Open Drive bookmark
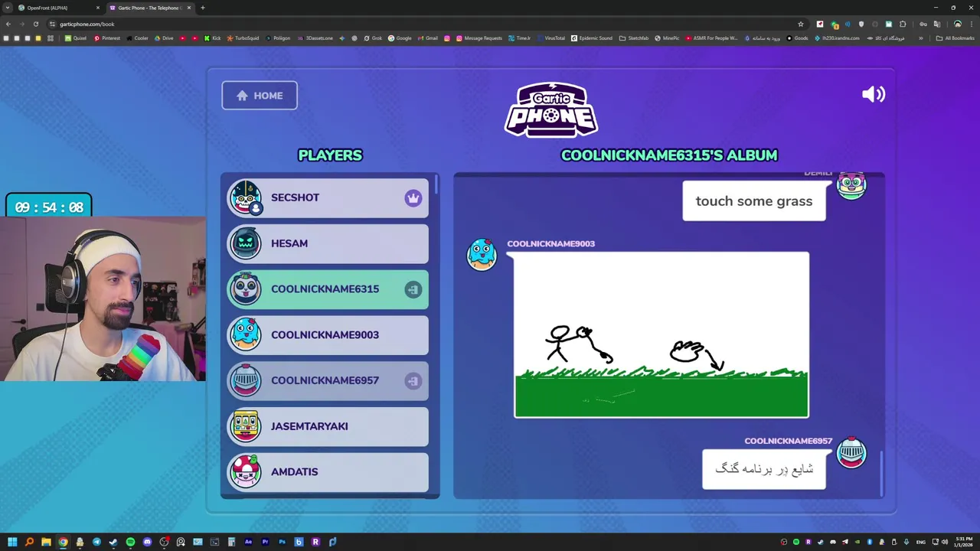 [164, 38]
